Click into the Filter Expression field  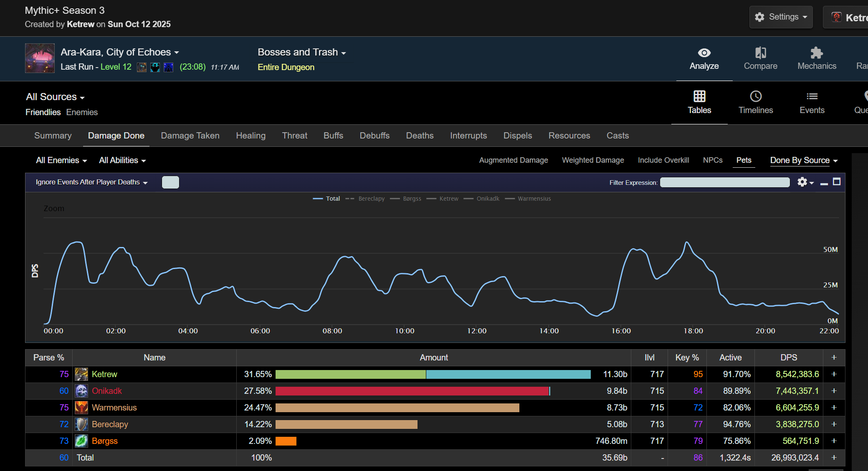click(724, 182)
